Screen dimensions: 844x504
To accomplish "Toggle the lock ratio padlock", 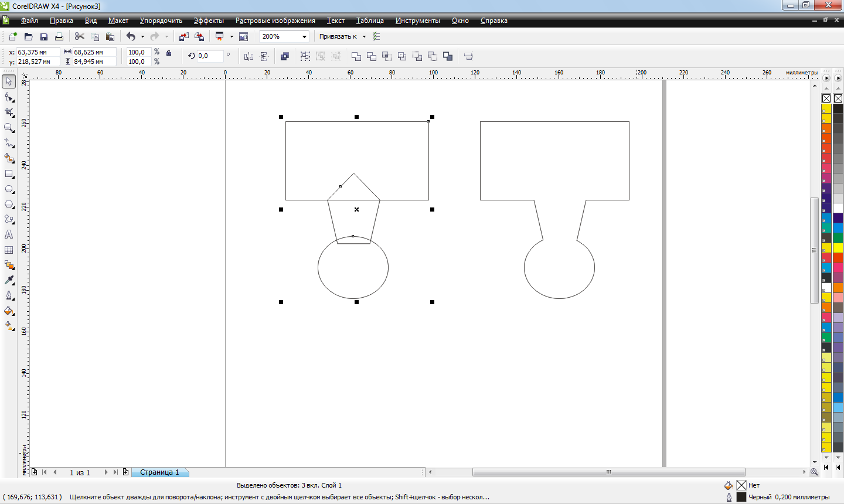I will click(169, 53).
